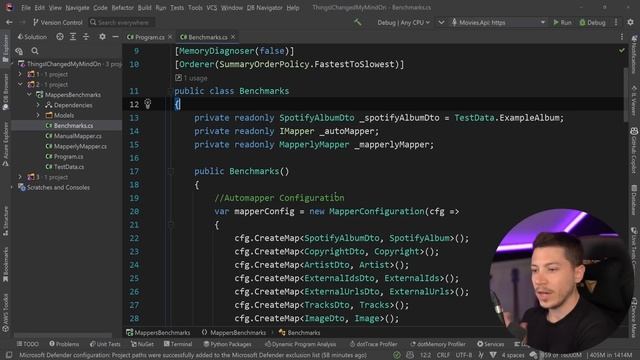This screenshot has height=360, width=640.
Task: Open IDE settings gear in toolbar
Action: [631, 22]
